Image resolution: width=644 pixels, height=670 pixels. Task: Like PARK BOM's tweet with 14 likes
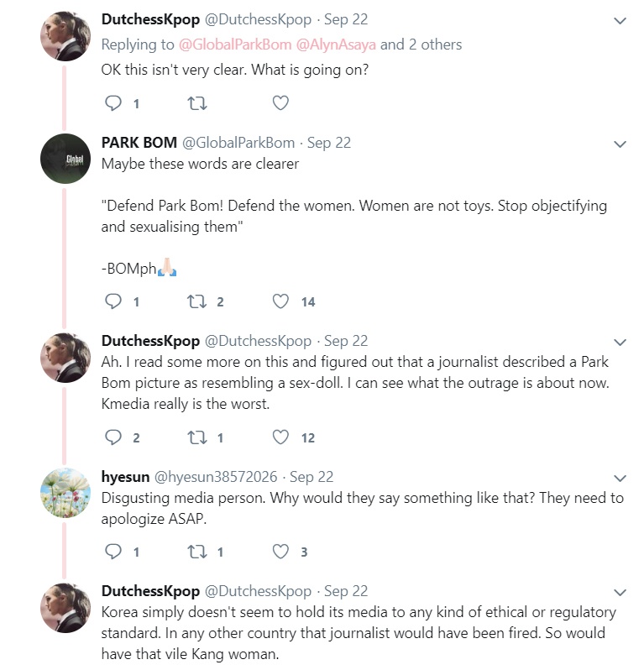click(281, 301)
